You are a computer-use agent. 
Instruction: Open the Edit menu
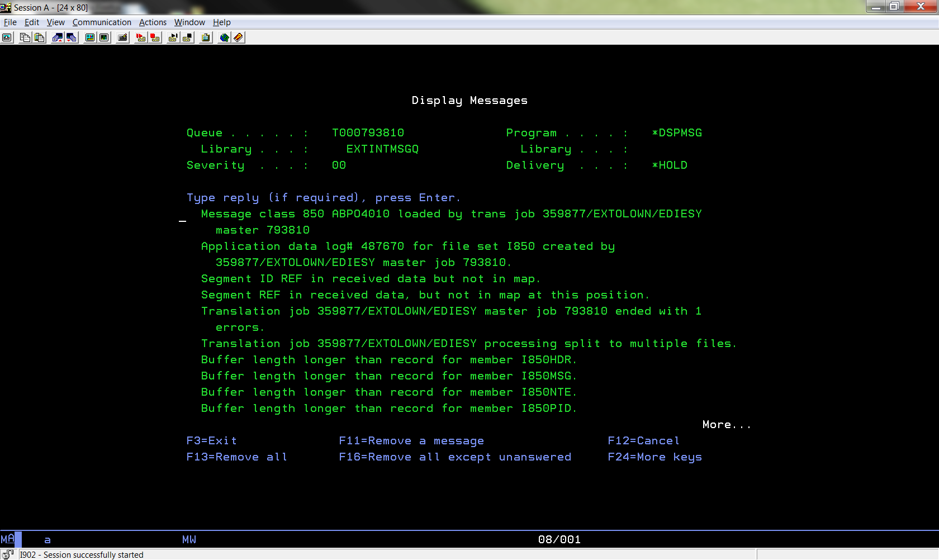32,22
